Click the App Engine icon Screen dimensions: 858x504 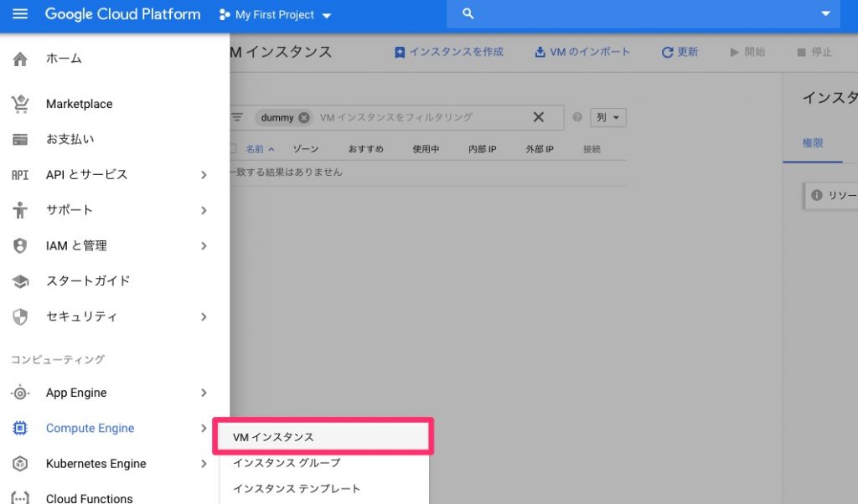click(20, 393)
